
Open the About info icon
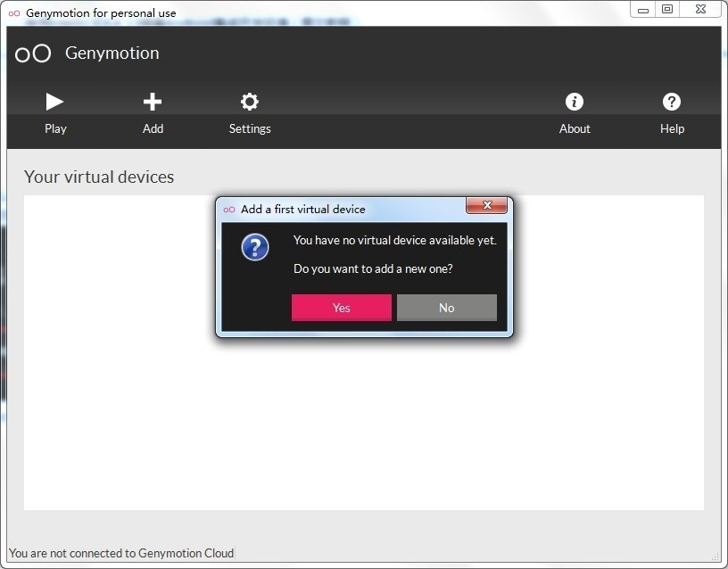(x=575, y=102)
